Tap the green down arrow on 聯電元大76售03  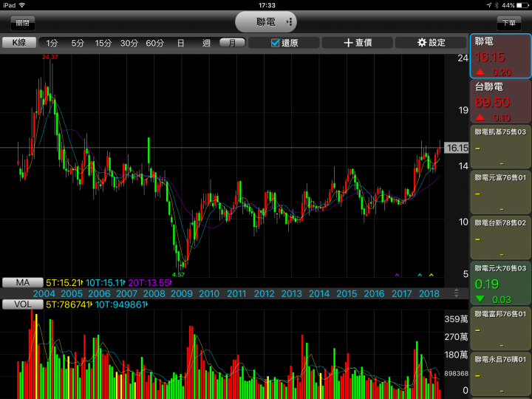[480, 299]
